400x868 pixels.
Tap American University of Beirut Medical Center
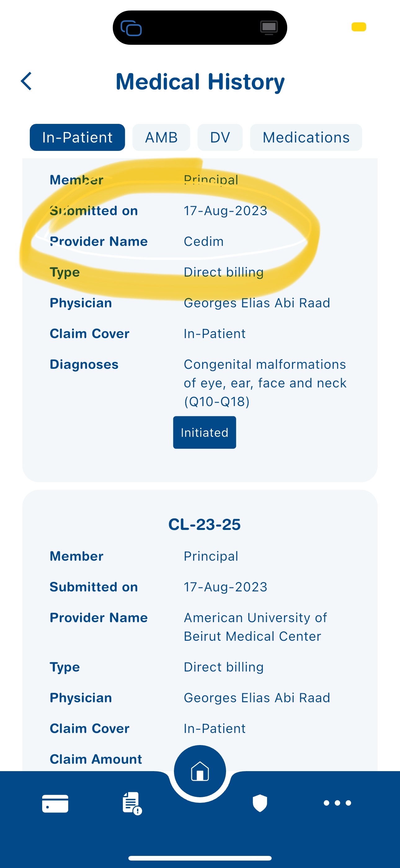coord(255,627)
